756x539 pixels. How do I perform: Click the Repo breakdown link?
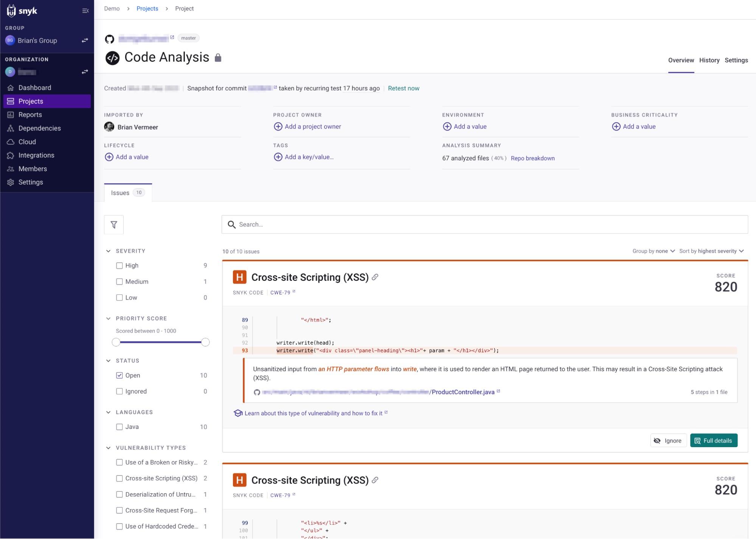[x=532, y=158]
